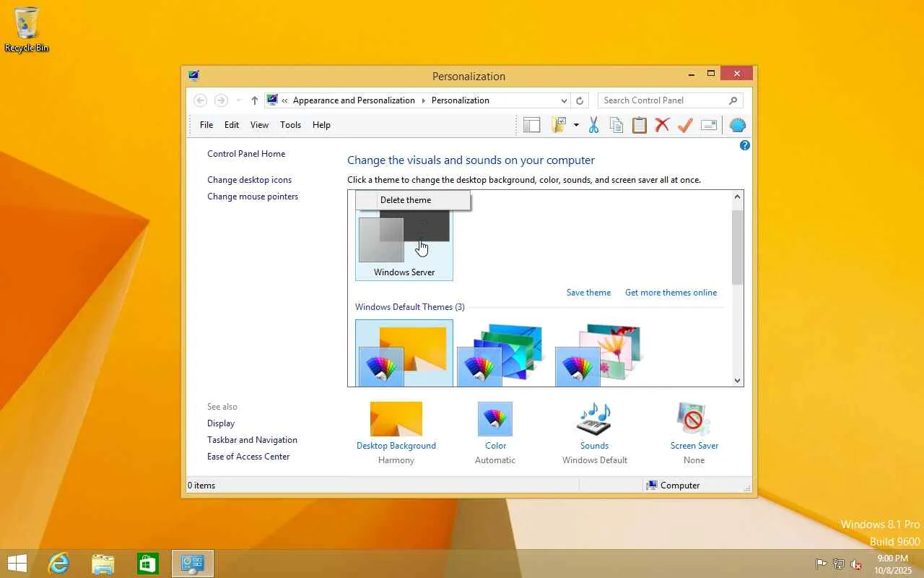
Task: Click the magnifier icon in search box
Action: [733, 100]
